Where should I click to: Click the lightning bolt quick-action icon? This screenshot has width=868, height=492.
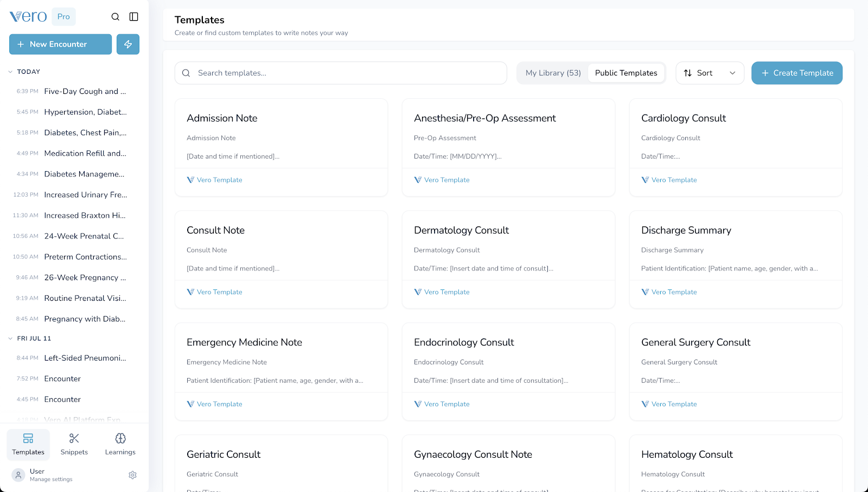128,44
